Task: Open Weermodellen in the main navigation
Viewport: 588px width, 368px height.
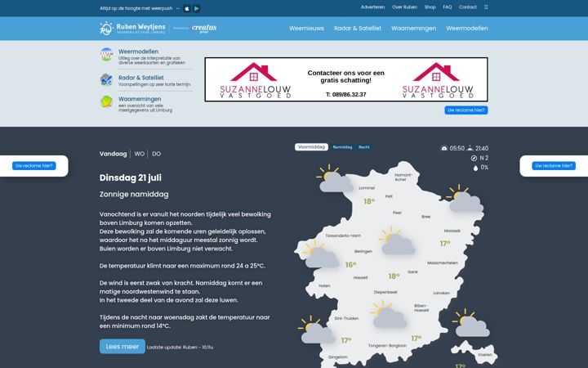Action: tap(467, 28)
